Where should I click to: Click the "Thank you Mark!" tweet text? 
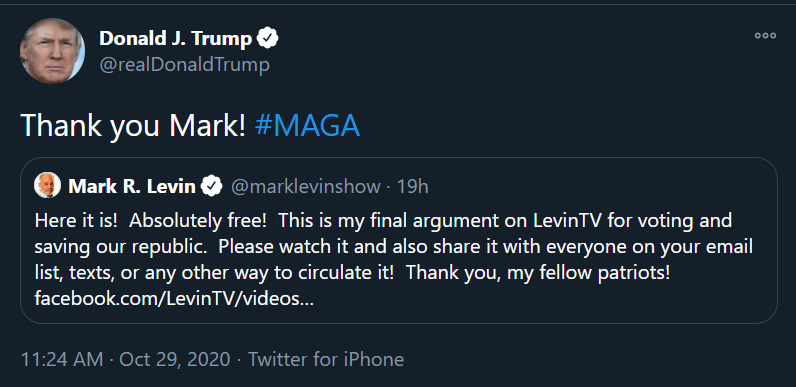(134, 125)
